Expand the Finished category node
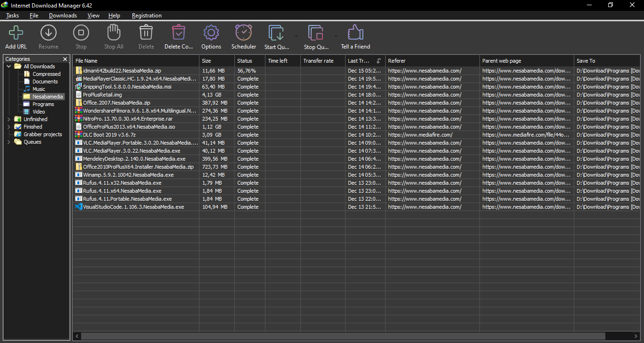 click(x=9, y=127)
